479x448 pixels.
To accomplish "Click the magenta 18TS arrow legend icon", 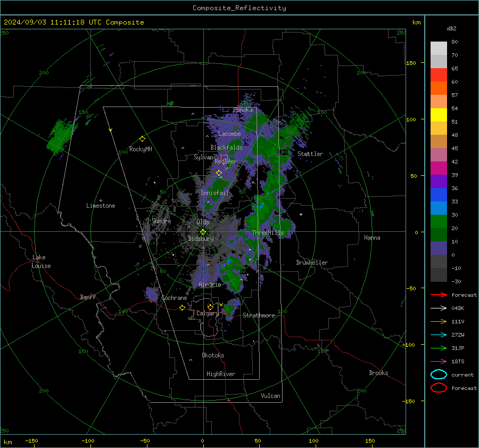I will (x=439, y=362).
